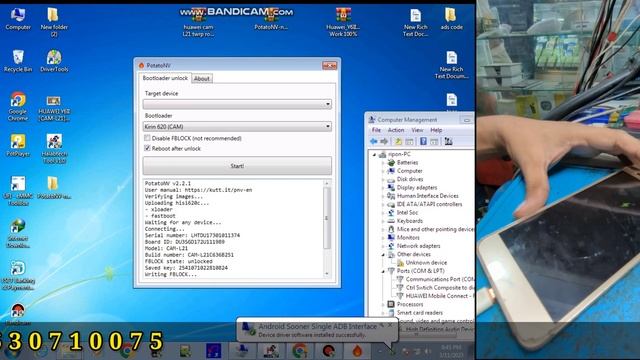
Task: Select Human Interface Devices node
Action: pos(427,196)
